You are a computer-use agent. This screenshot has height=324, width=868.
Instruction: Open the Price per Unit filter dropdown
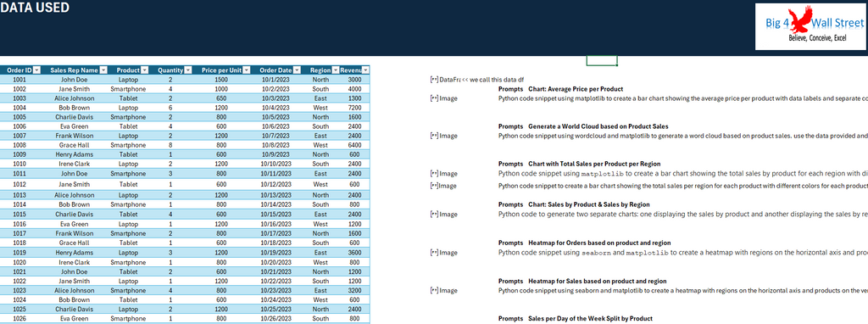(247, 70)
